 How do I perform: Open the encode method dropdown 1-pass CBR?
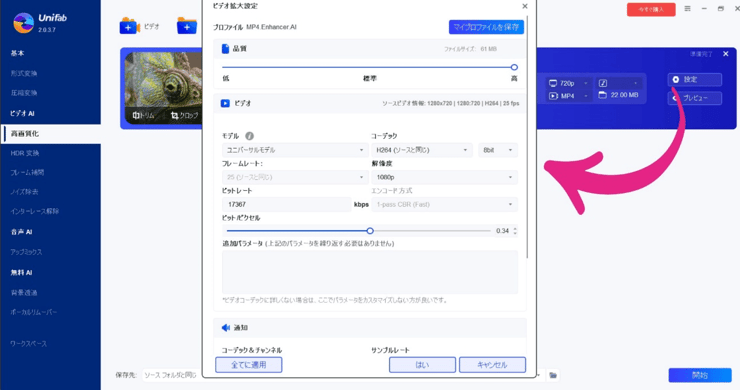[444, 204]
